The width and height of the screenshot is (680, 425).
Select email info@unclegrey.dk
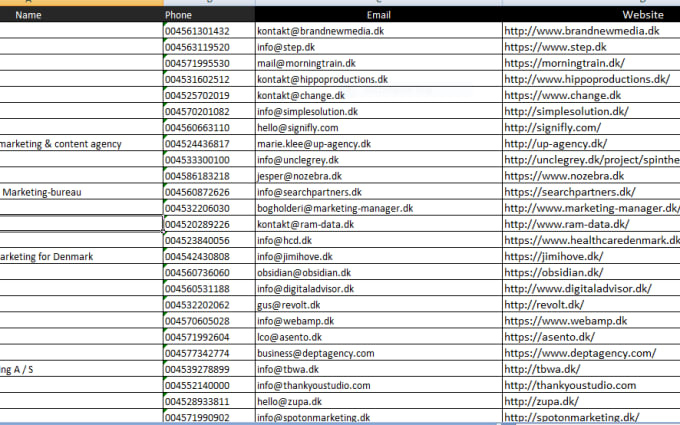pos(298,160)
